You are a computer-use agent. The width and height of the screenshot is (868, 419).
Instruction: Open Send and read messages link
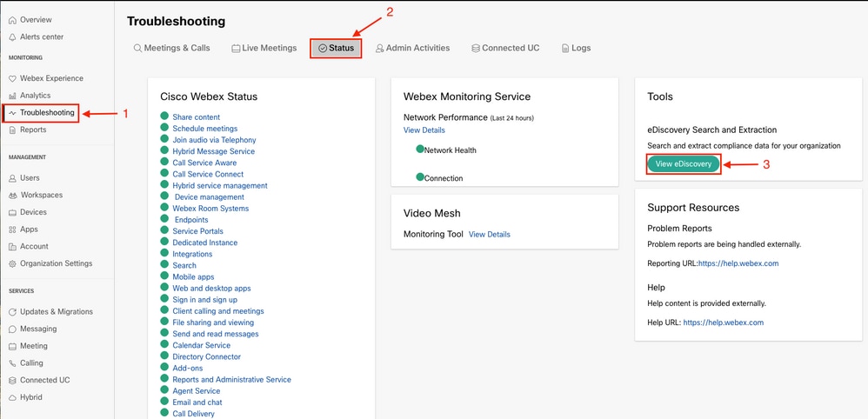pyautogui.click(x=216, y=335)
